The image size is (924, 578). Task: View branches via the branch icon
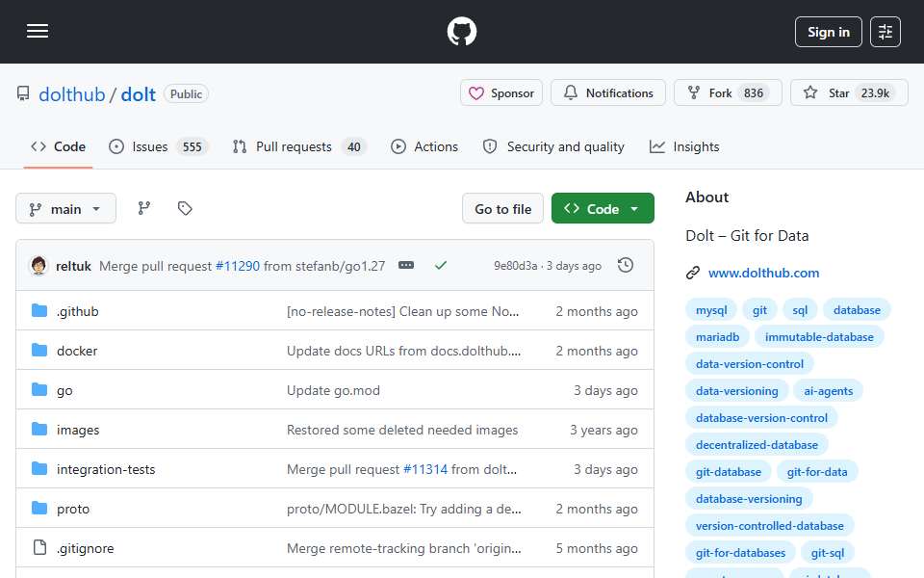[143, 208]
